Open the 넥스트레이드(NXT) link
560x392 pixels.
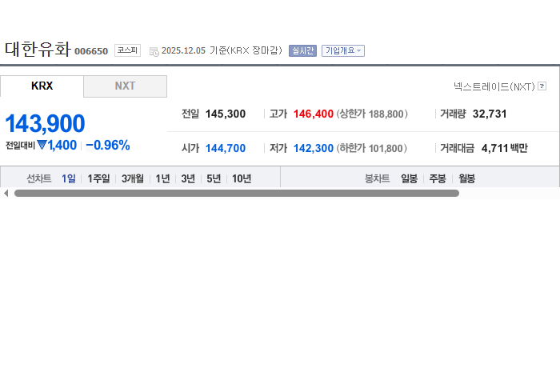[494, 86]
